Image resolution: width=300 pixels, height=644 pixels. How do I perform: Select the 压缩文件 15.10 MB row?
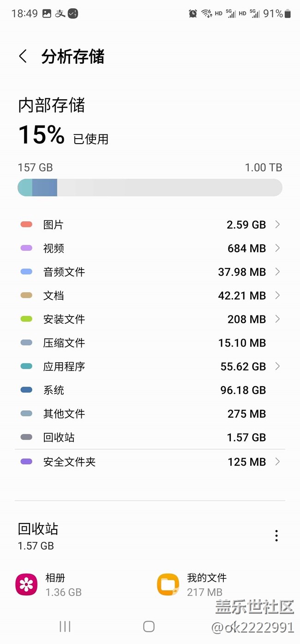coord(150,343)
